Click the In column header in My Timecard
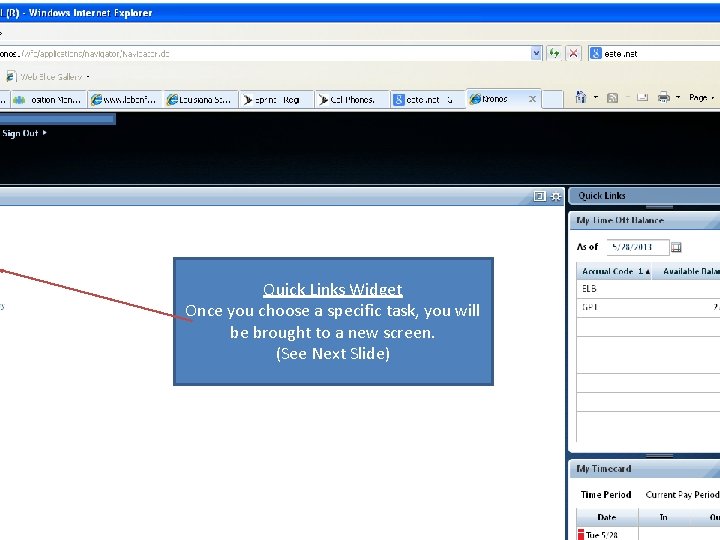The height and width of the screenshot is (540, 720). pos(664,517)
